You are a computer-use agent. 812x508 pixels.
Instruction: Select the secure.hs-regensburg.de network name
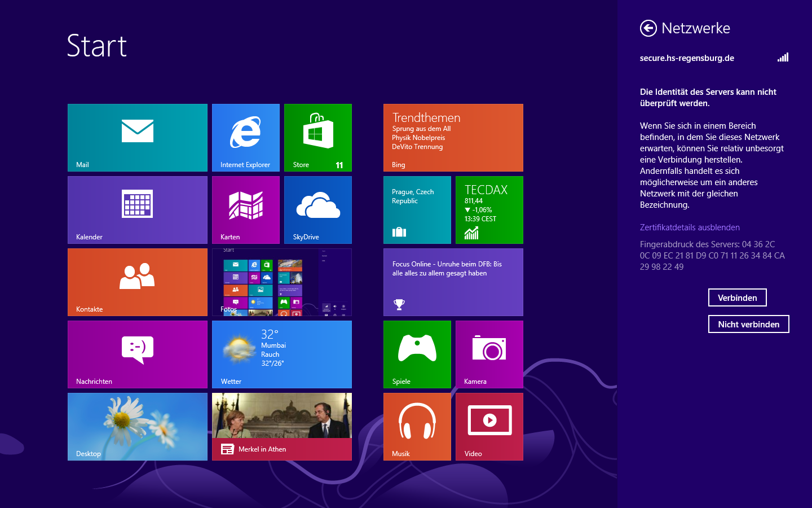pyautogui.click(x=687, y=58)
